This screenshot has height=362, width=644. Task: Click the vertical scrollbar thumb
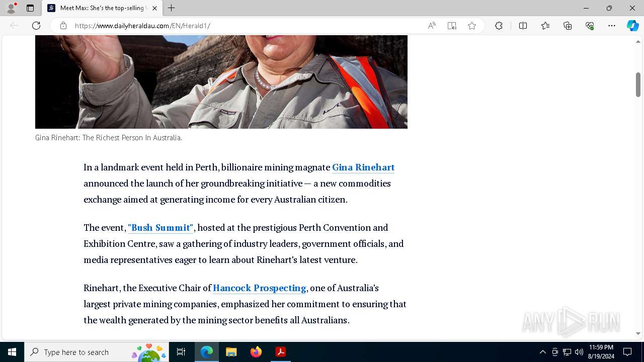[x=638, y=84]
